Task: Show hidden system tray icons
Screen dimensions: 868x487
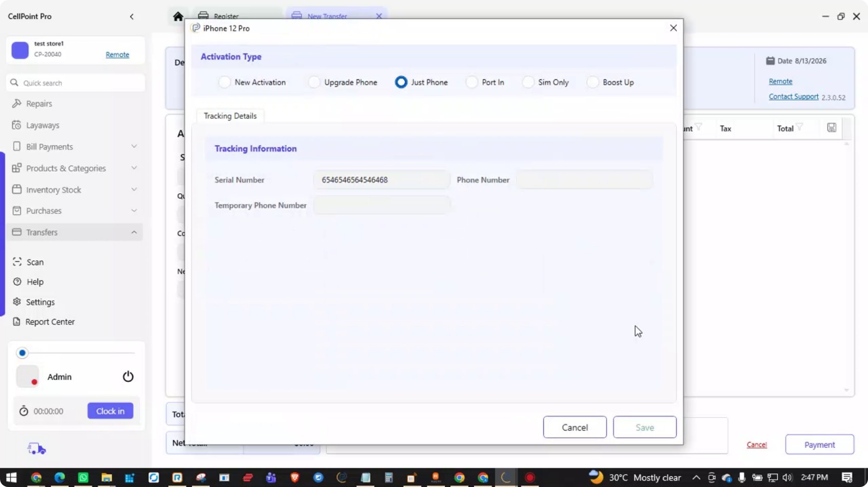Action: click(x=696, y=478)
